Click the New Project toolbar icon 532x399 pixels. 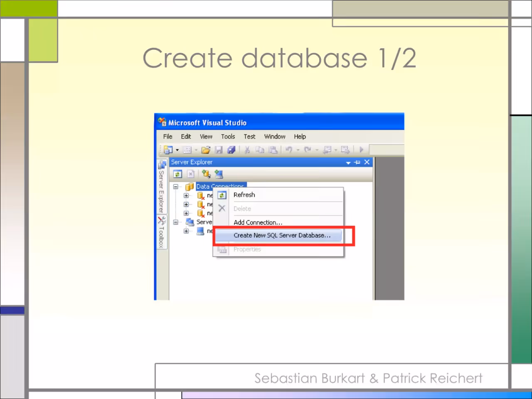(168, 150)
